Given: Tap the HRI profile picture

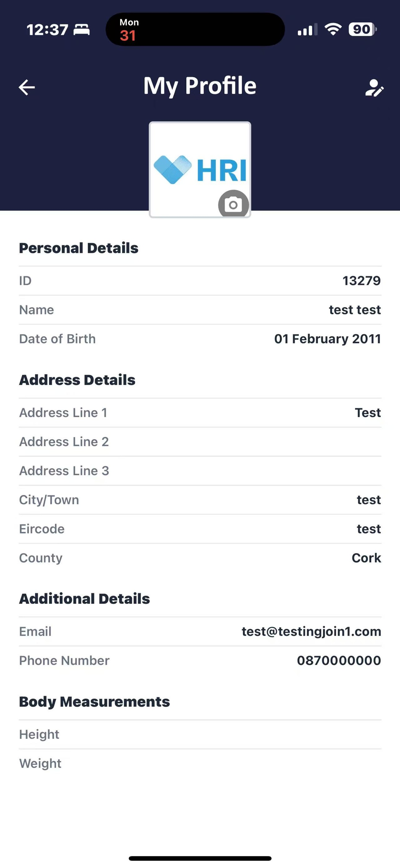Looking at the screenshot, I should point(200,170).
